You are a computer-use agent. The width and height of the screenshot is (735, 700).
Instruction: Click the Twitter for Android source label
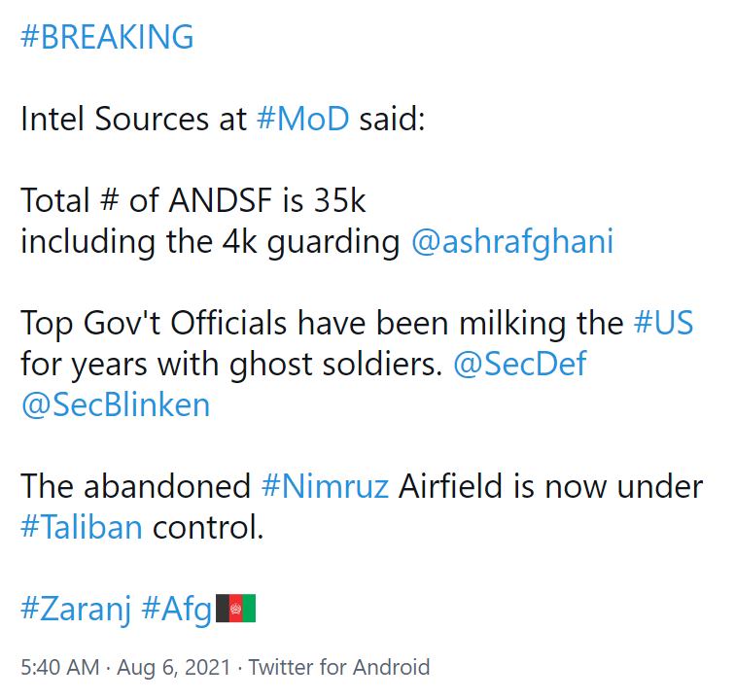pos(339,668)
